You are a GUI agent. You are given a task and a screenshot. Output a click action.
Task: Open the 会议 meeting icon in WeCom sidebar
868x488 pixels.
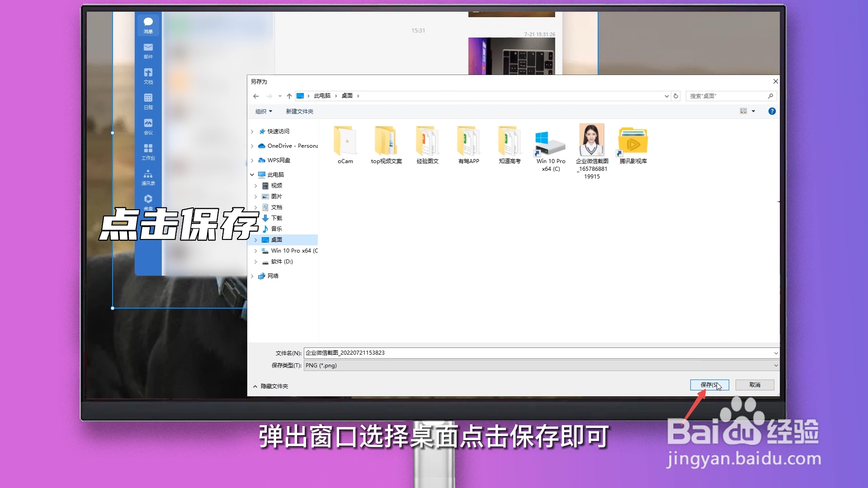coord(148,127)
